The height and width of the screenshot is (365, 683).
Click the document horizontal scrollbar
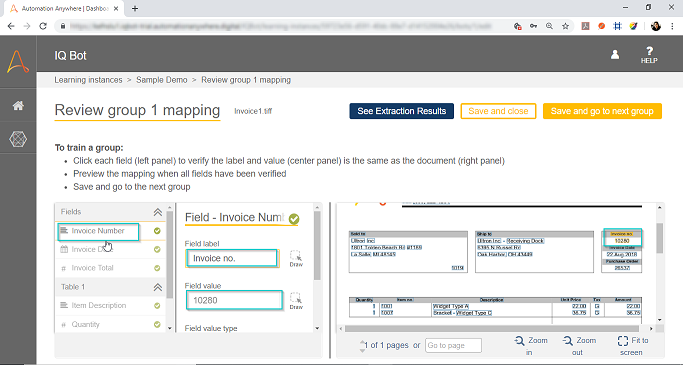pos(492,329)
